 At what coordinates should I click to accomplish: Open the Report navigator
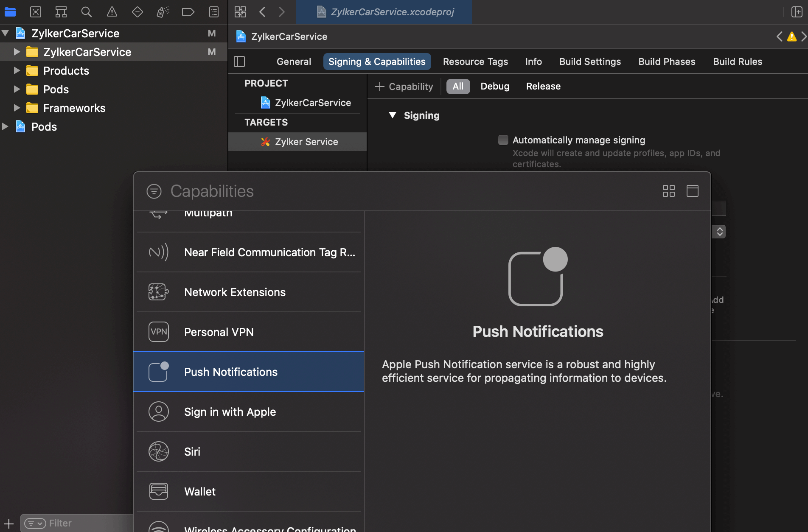pos(214,12)
